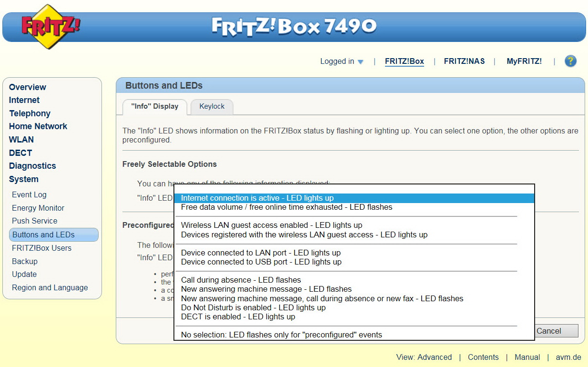The height and width of the screenshot is (367, 588).
Task: Switch to the "Info" Display tab
Action: [x=155, y=107]
